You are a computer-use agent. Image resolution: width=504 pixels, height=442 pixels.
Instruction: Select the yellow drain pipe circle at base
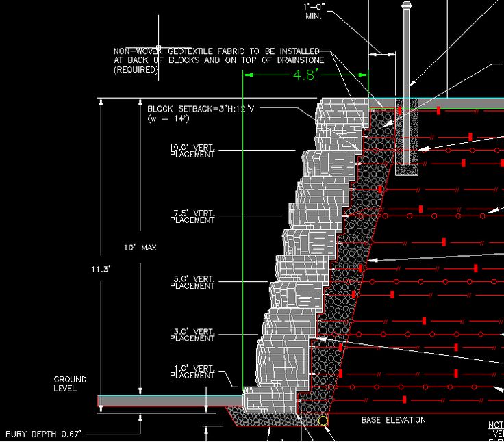tap(323, 420)
